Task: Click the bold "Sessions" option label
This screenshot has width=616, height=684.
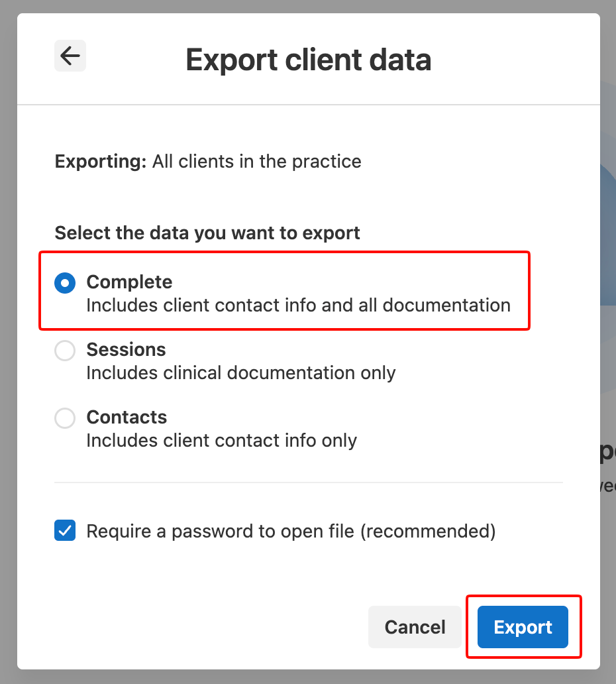Action: tap(126, 349)
